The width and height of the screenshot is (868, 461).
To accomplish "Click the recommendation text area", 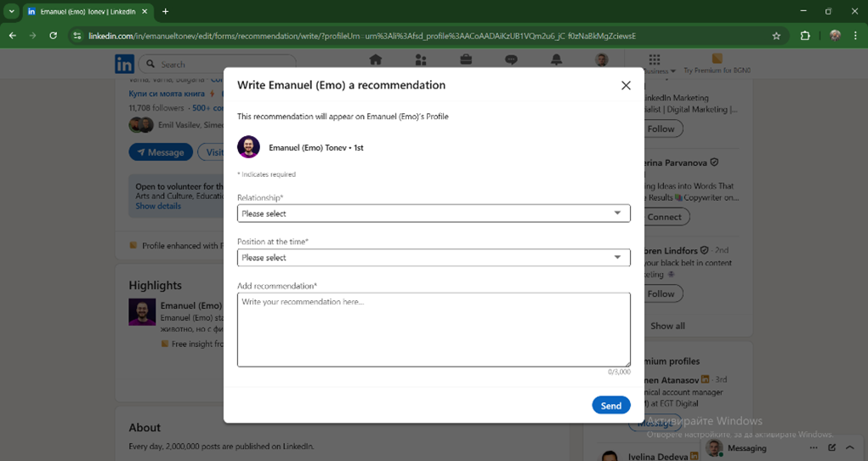I will (x=433, y=329).
